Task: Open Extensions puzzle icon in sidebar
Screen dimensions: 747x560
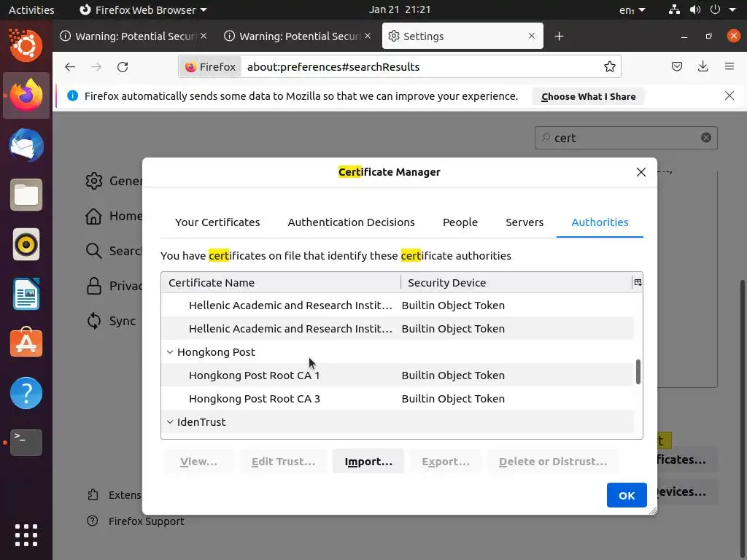Action: [x=93, y=495]
